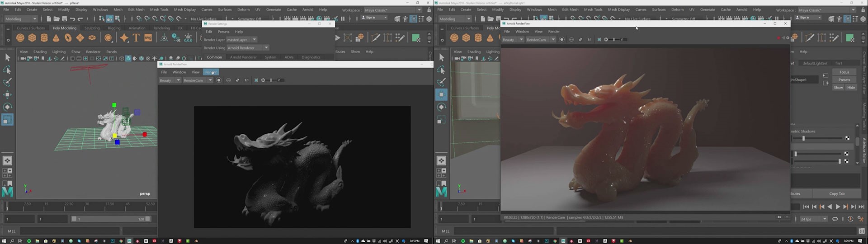Adjust exposure slider in right Arnold RenderView
Viewport: 868px width, 244px height.
(x=614, y=39)
